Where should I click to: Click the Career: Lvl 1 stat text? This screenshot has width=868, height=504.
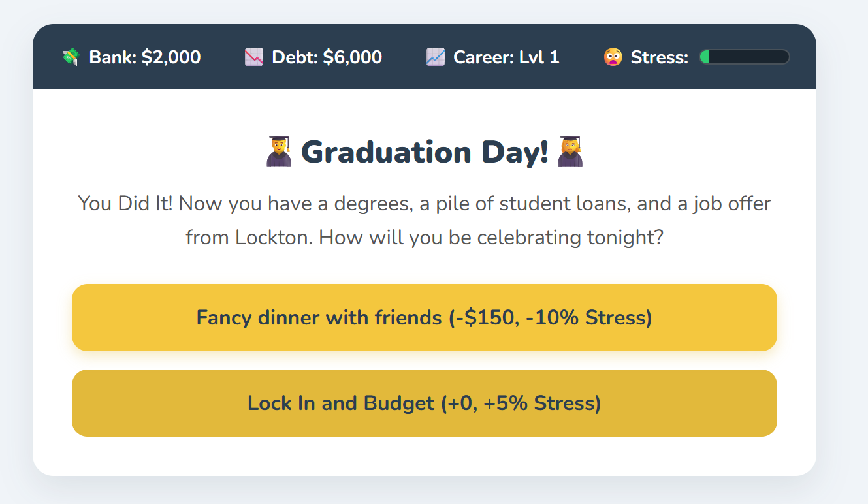coord(506,57)
